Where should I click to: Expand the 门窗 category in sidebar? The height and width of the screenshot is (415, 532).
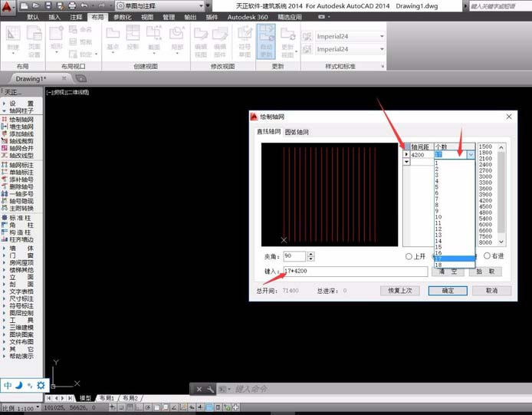point(21,256)
